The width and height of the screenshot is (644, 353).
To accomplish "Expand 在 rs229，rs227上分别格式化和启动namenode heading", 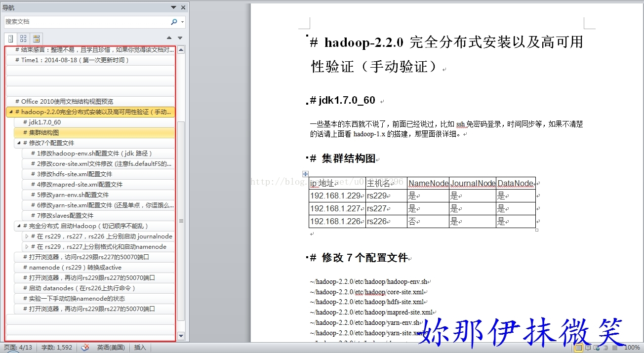I will pyautogui.click(x=27, y=247).
